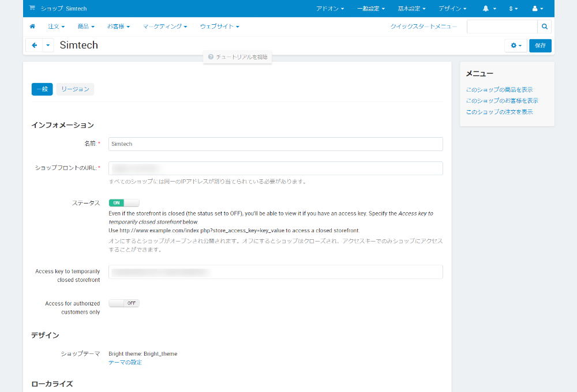Screen dimensions: 577x392
Task: Click the メニュー sidebar heading
Action: coord(479,74)
